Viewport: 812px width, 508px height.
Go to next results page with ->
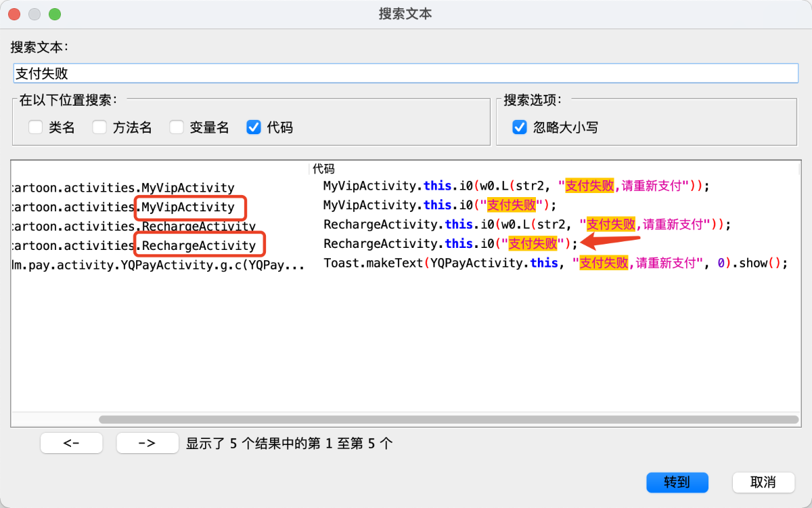147,443
